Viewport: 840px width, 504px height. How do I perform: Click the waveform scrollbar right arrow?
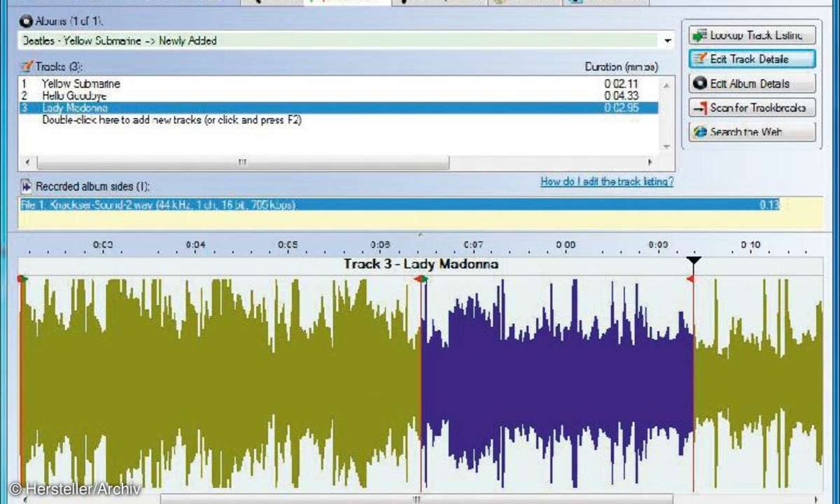pyautogui.click(x=816, y=499)
